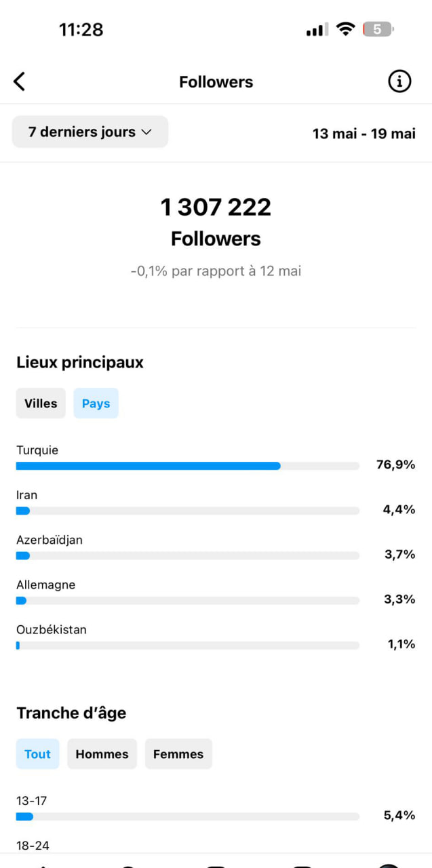Tap the Ouzbékistan country label

[x=52, y=629]
